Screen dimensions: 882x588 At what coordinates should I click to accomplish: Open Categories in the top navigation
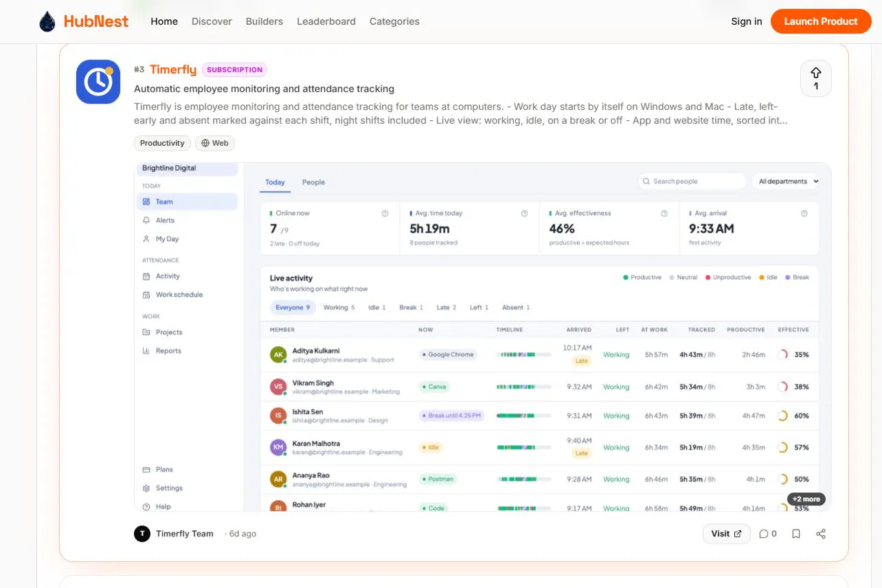(394, 21)
